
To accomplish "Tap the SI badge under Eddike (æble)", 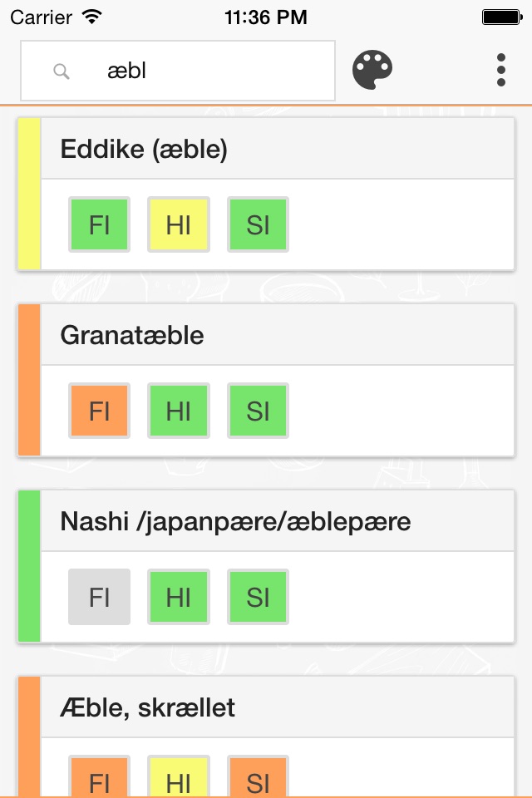I will [258, 224].
